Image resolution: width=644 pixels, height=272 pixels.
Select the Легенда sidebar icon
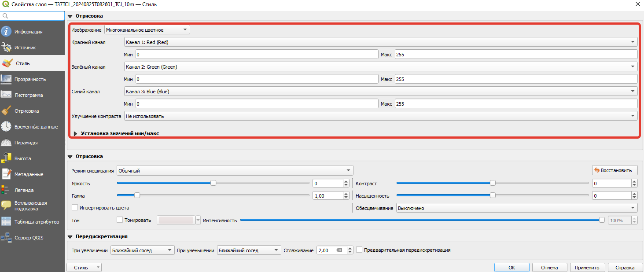tap(6, 190)
